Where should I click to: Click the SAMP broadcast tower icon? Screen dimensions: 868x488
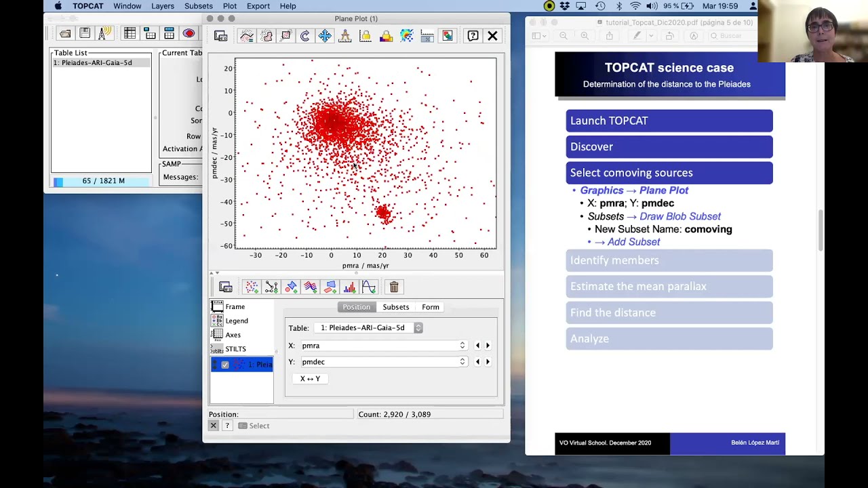coord(104,33)
